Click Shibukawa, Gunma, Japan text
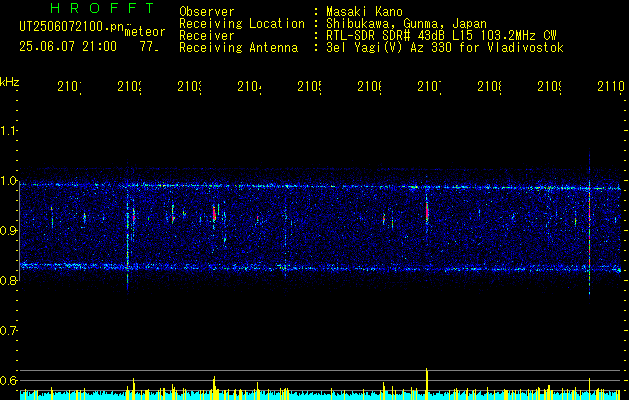The height and width of the screenshot is (400, 629). tap(406, 24)
